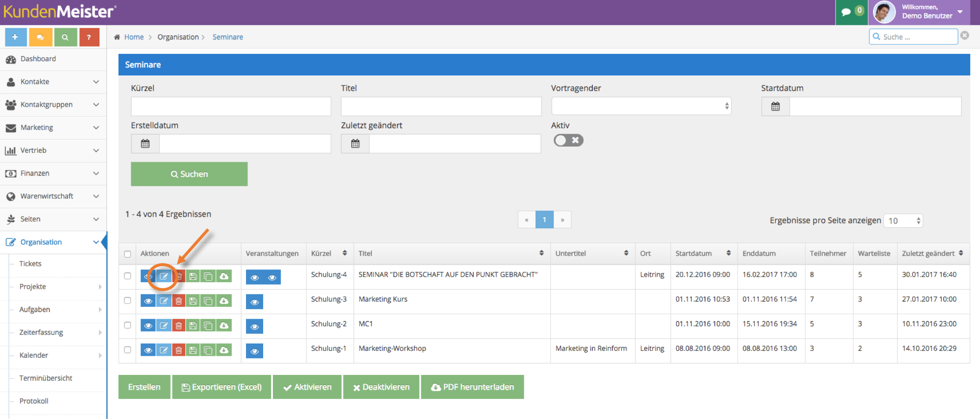Select Dashboard in the sidebar

click(x=53, y=59)
